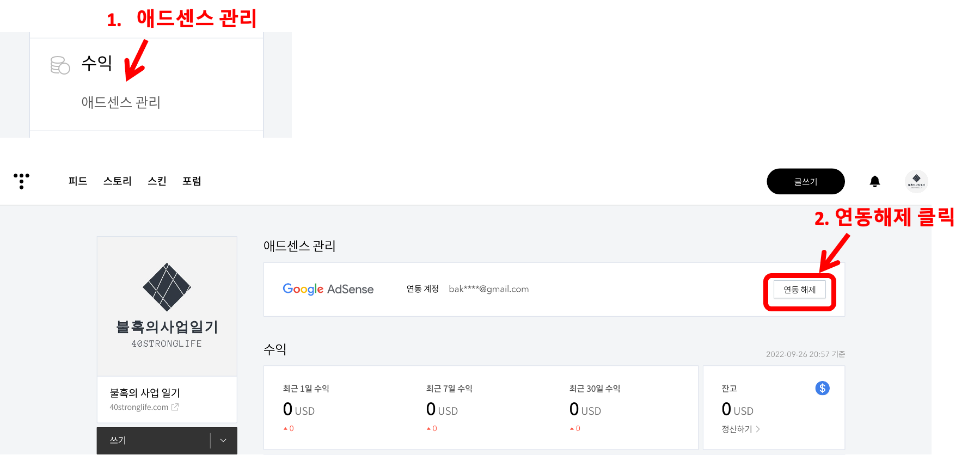Click the Google AdSense logo
Image resolution: width=980 pixels, height=455 pixels.
click(328, 289)
